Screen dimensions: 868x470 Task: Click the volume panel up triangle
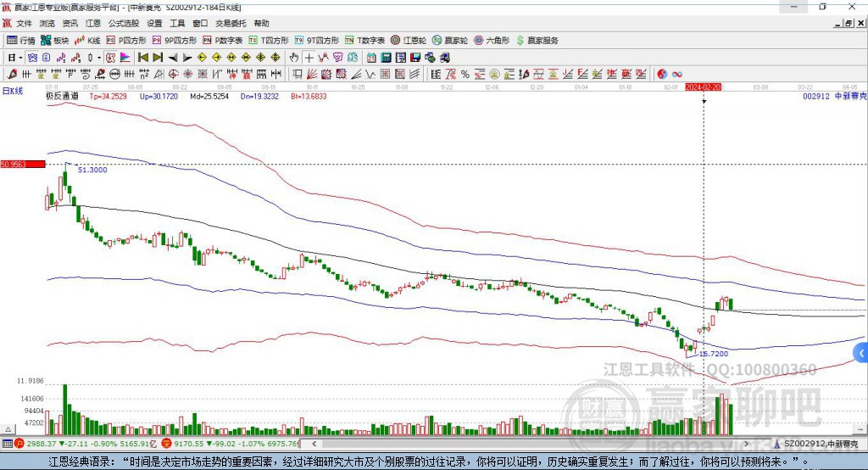pyautogui.click(x=8, y=429)
